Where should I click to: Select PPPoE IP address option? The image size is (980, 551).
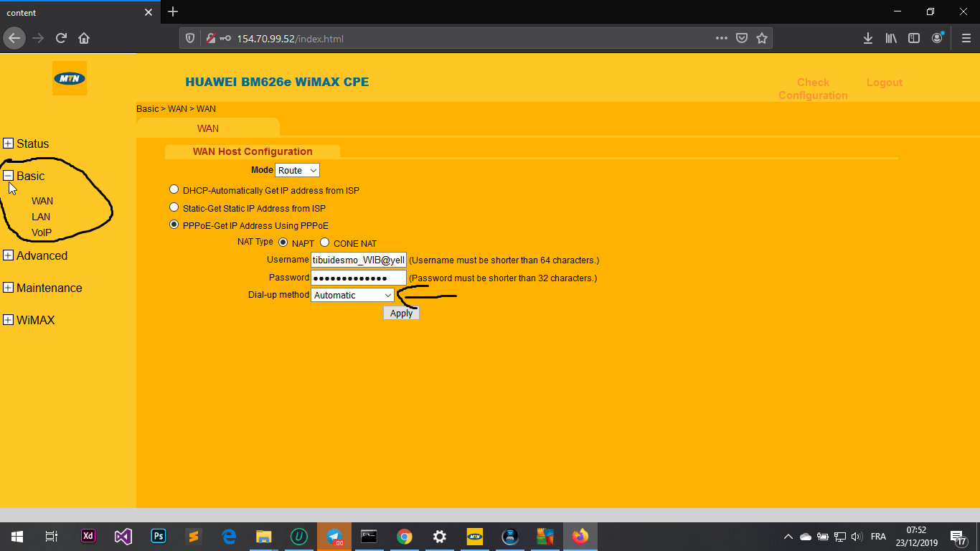(174, 225)
